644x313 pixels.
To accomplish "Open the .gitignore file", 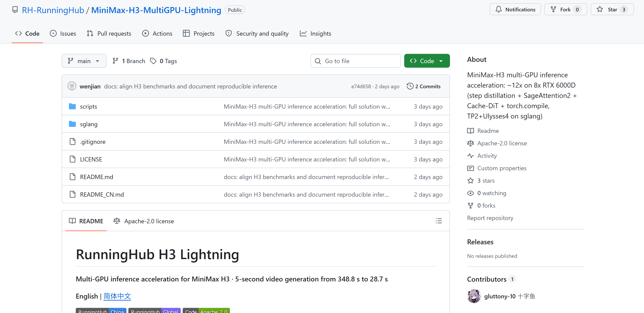I will (93, 142).
